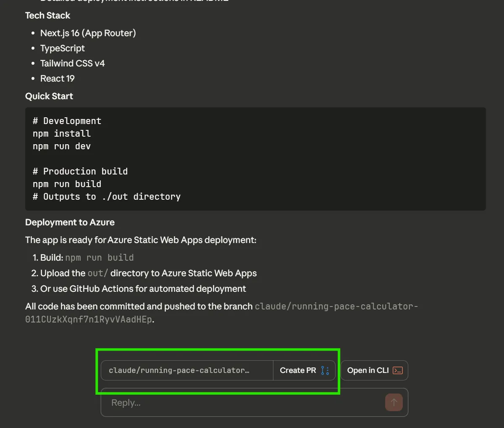Screen dimensions: 504x428
Task: Click the 'npm install' code line
Action: point(62,134)
